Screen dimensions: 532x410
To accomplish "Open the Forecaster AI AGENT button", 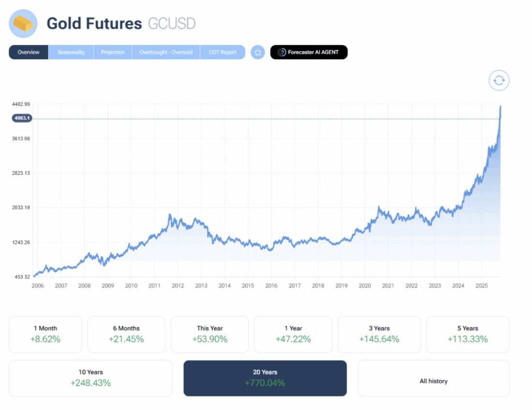I will coord(309,52).
